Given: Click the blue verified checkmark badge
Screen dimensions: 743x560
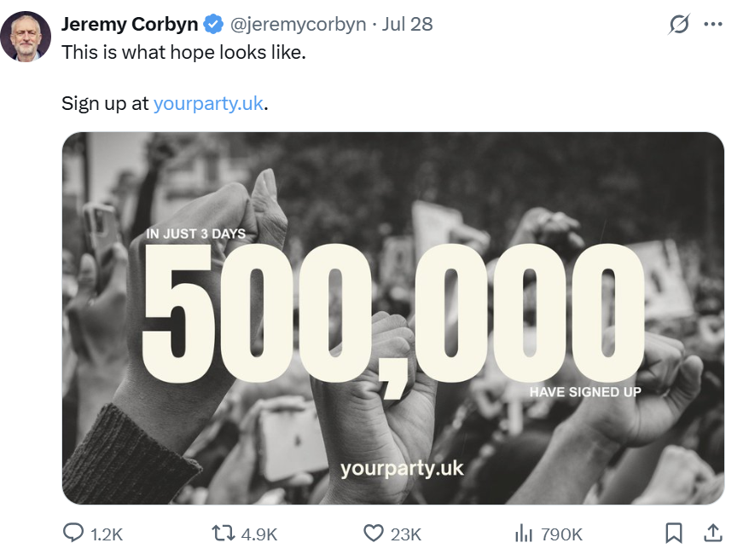Looking at the screenshot, I should tap(214, 25).
